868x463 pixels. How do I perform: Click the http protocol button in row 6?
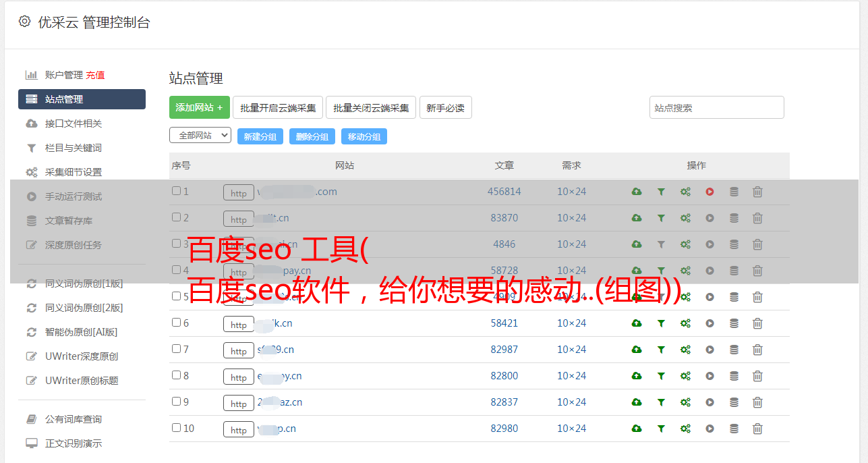tap(239, 324)
